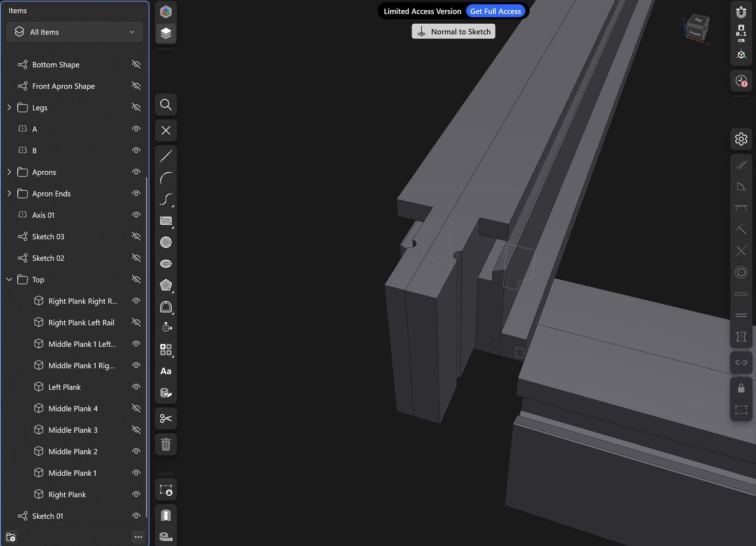Apply the Equal constraint icon
Screen dimensions: 756x546
(741, 315)
